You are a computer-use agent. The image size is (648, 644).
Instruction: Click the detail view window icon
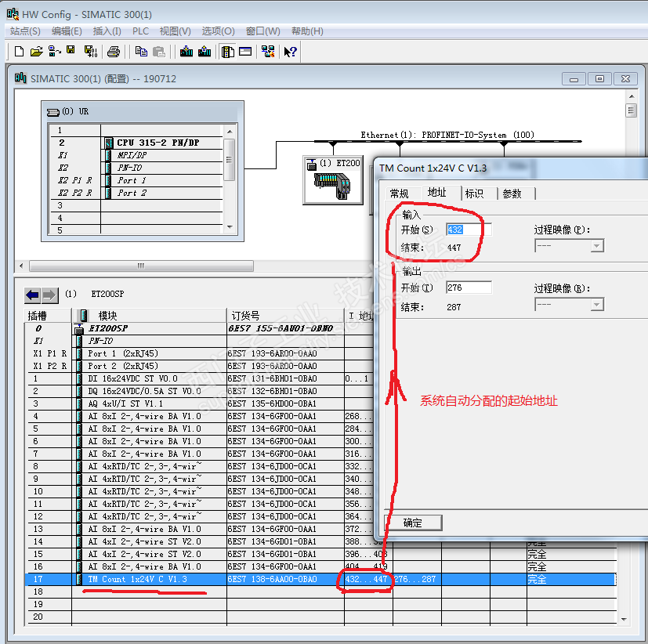(x=245, y=52)
